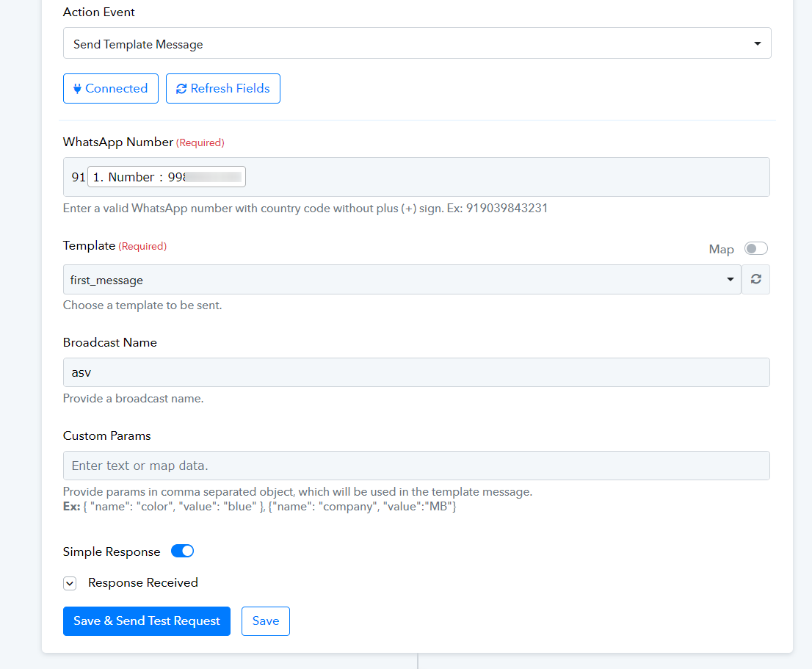Click the 'Custom Params' label
The width and height of the screenshot is (812, 669).
point(106,435)
